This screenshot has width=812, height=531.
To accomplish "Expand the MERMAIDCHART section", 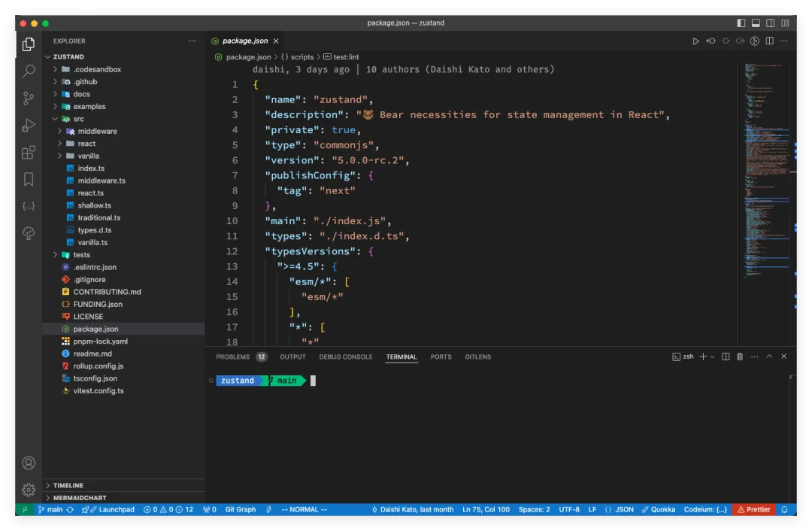I will pos(123,497).
